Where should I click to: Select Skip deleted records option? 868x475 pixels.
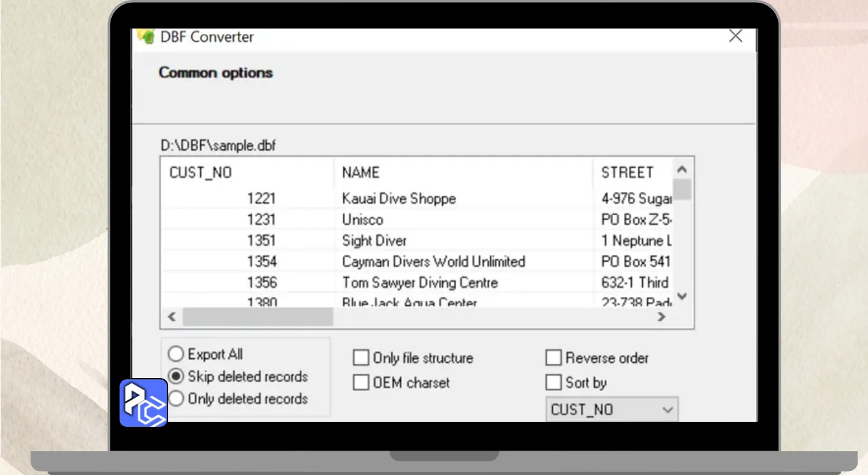click(x=176, y=377)
